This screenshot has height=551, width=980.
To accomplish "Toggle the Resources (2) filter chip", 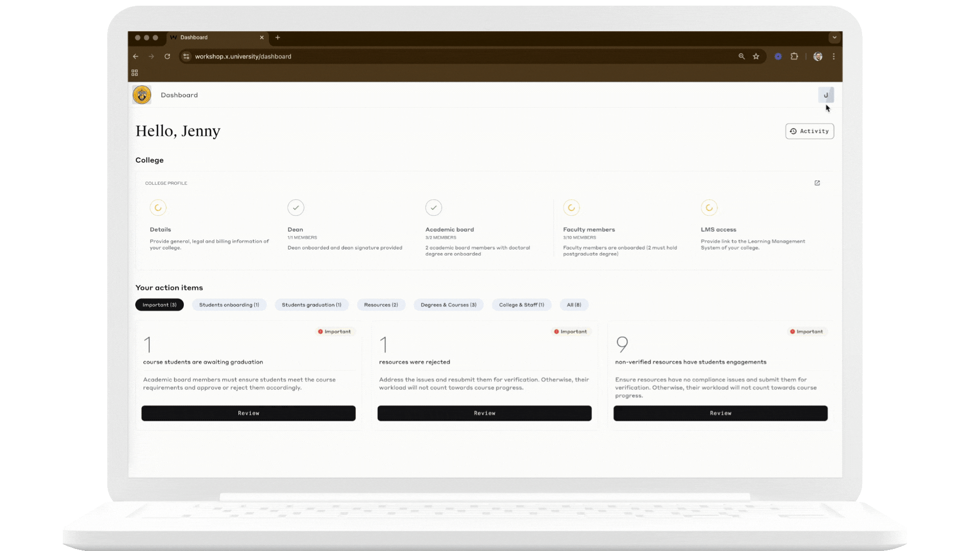I will point(381,305).
